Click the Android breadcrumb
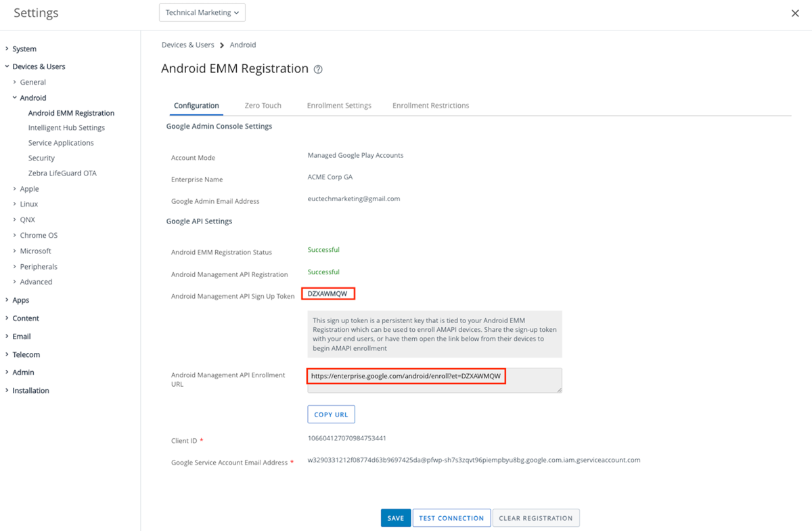812x531 pixels. [243, 45]
